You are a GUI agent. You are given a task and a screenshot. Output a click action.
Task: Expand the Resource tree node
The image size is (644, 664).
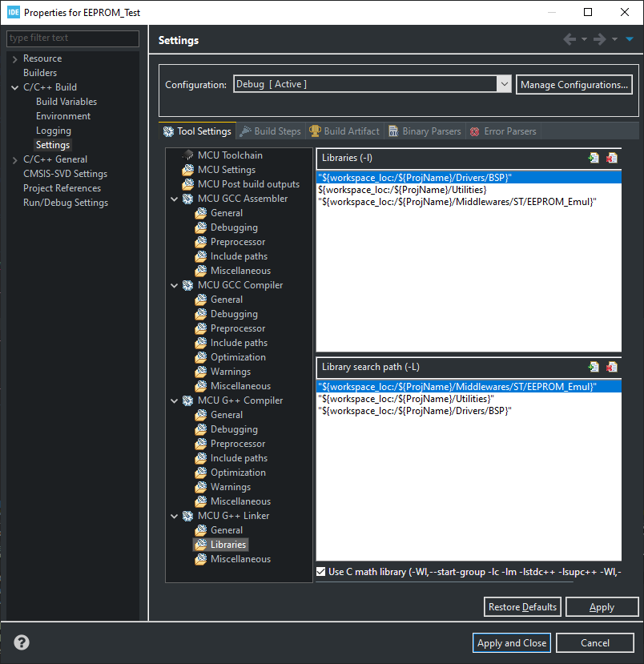click(x=15, y=58)
